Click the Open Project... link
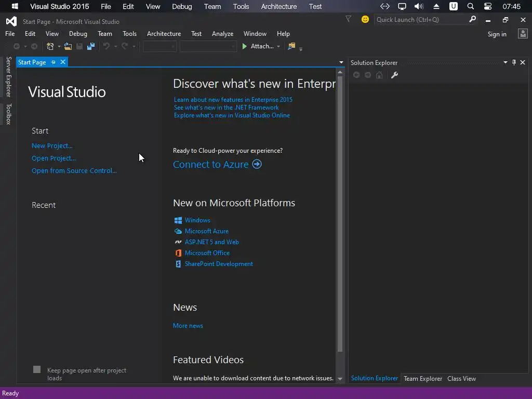This screenshot has width=532, height=399. click(54, 158)
